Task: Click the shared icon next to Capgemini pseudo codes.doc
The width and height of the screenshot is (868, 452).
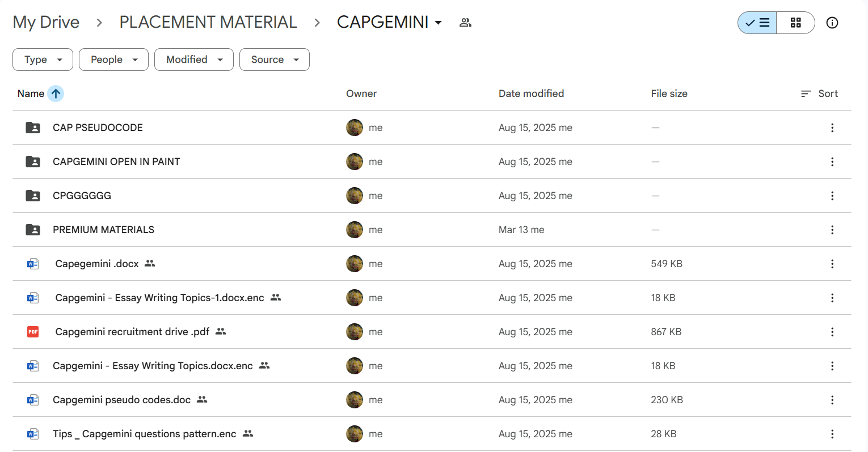Action: click(202, 399)
